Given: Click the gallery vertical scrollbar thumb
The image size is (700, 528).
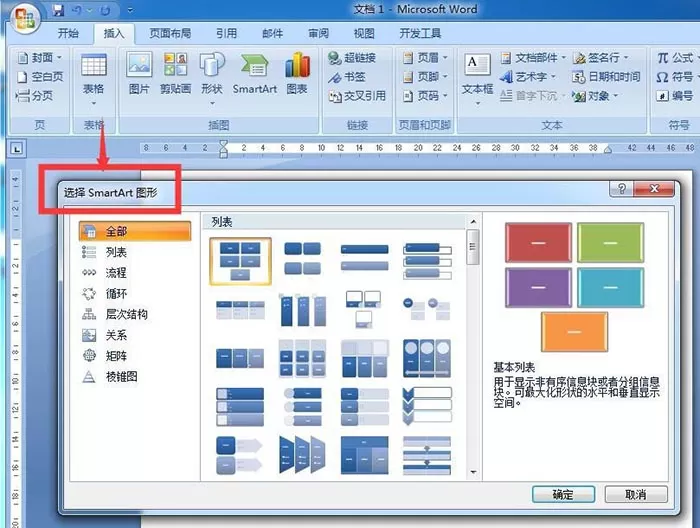Looking at the screenshot, I should [x=473, y=247].
